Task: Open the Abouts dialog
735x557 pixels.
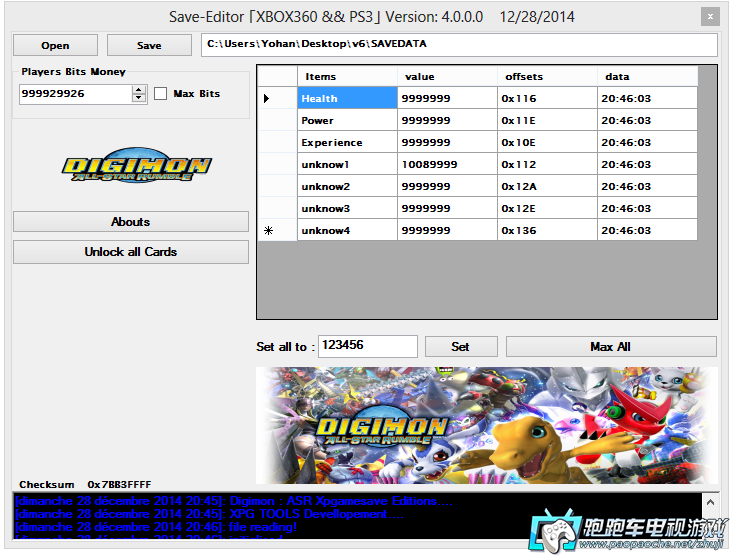Action: click(131, 221)
